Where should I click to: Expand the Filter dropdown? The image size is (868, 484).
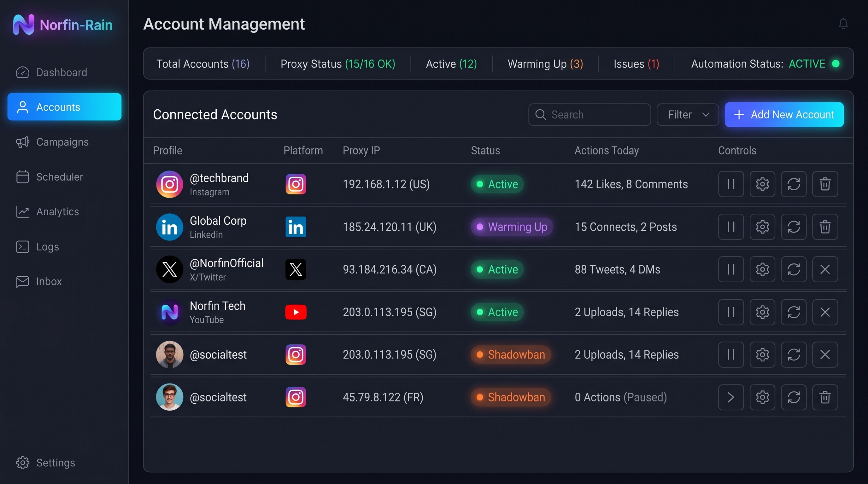[687, 115]
